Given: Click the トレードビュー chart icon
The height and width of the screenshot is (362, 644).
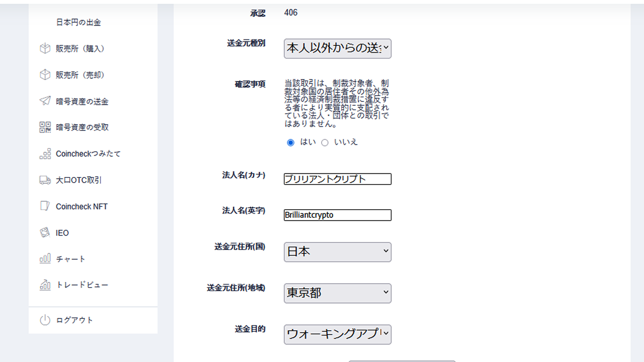Looking at the screenshot, I should click(x=45, y=285).
